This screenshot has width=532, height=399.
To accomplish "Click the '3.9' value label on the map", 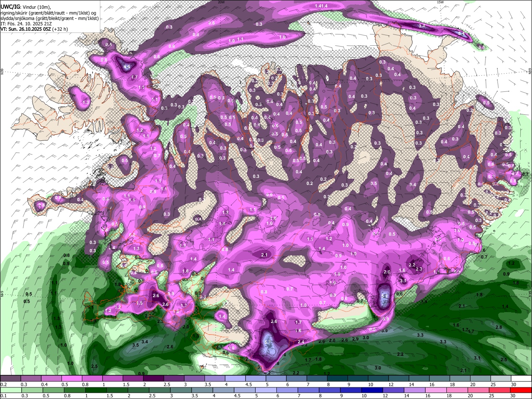I will (384, 331).
